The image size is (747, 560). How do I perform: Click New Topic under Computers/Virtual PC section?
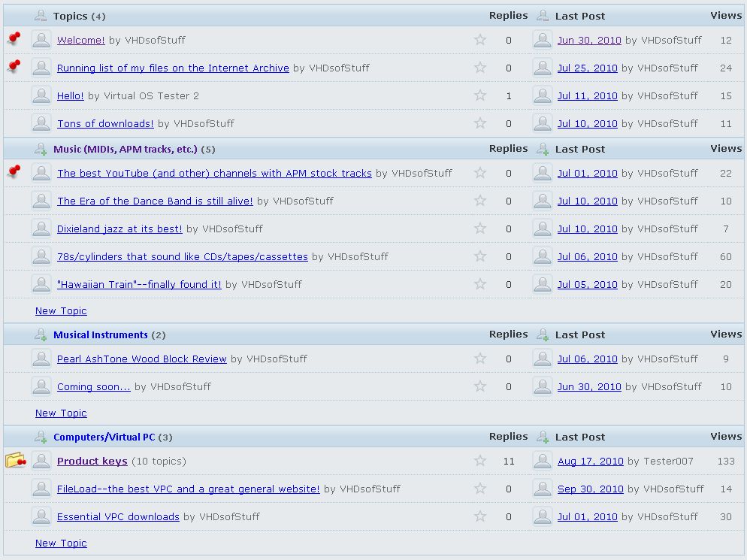(61, 543)
